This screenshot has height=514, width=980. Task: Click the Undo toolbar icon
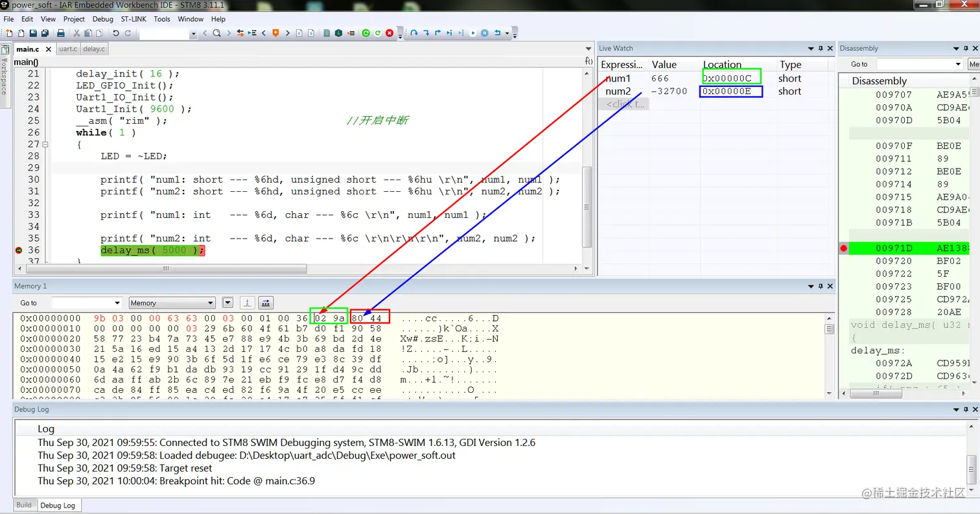[116, 32]
